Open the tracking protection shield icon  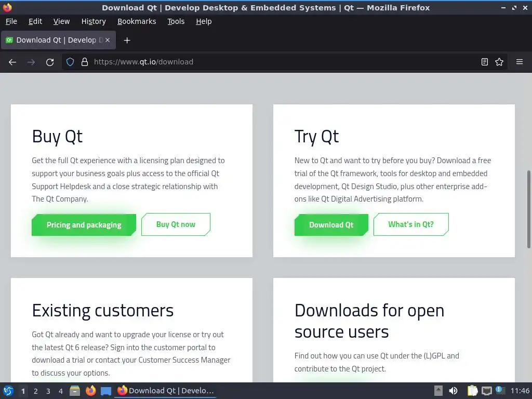click(x=70, y=62)
